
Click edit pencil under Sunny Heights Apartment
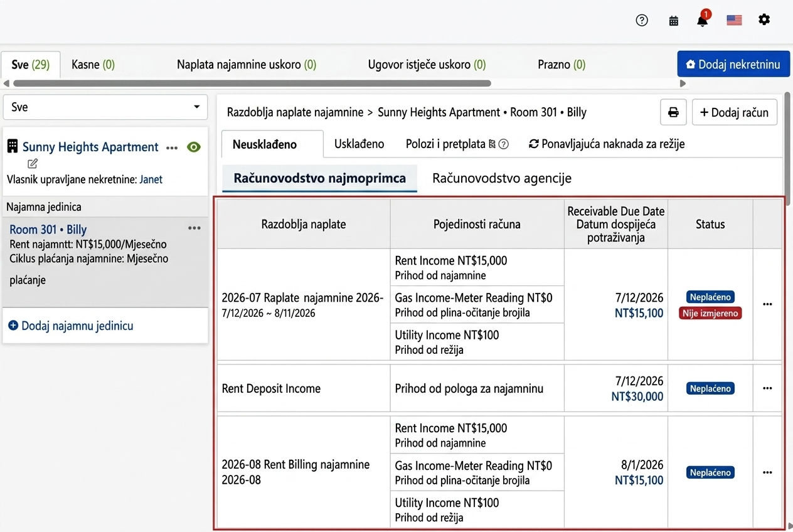(x=33, y=164)
